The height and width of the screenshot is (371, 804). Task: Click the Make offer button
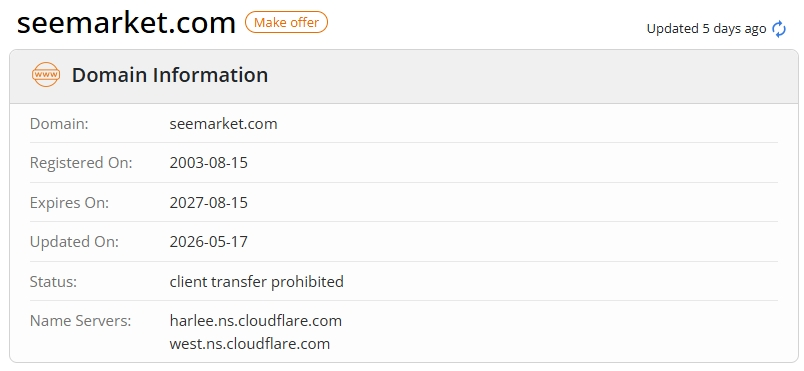coord(286,23)
